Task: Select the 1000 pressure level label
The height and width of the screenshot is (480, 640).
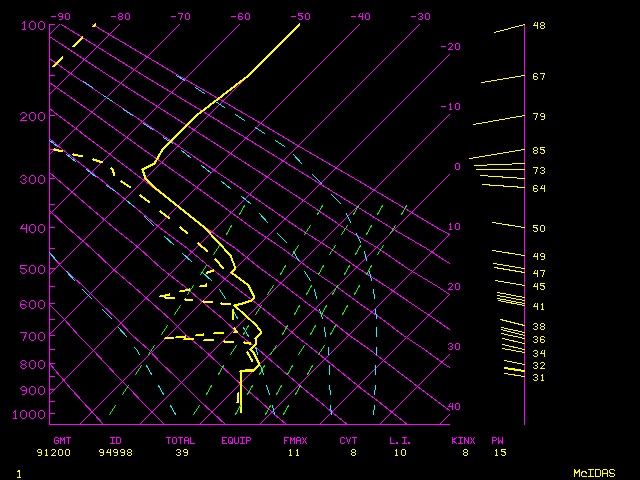Action: point(34,414)
